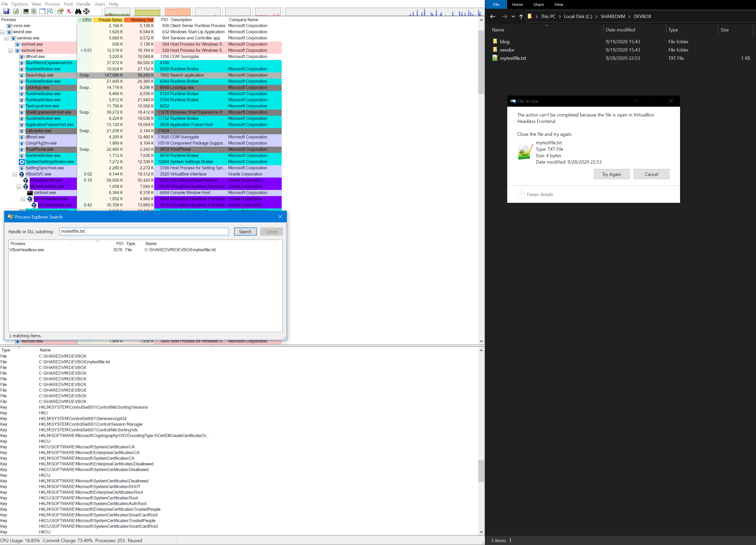The width and height of the screenshot is (756, 545).
Task: Collapse the svchost.exe PID 528 node
Action: tap(11, 51)
